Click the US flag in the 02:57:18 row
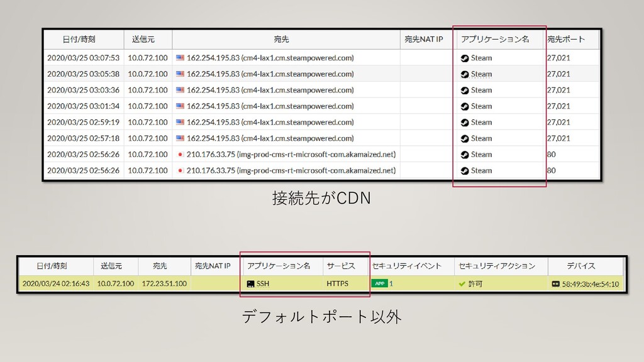This screenshot has width=644, height=362. tap(180, 138)
